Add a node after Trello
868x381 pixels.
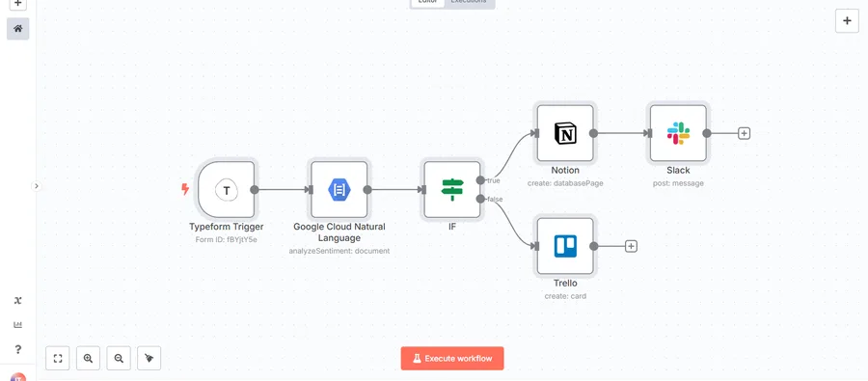(x=631, y=246)
